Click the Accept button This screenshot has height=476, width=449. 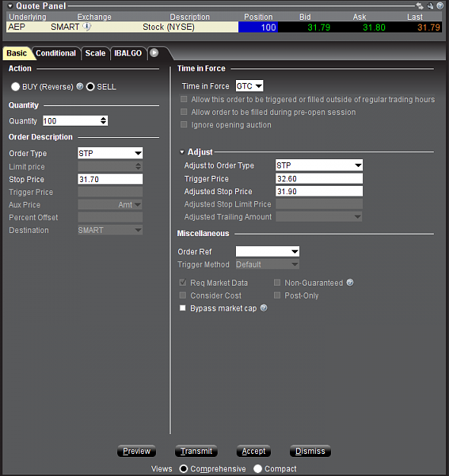(253, 451)
